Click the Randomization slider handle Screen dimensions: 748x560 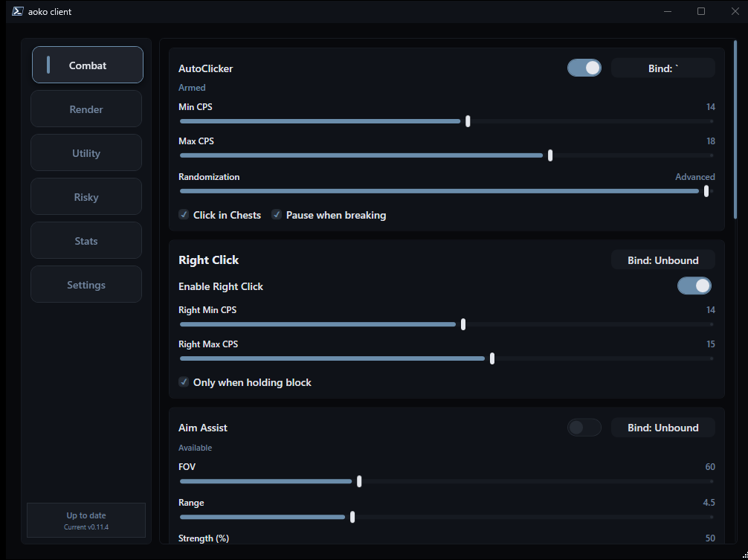coord(706,191)
